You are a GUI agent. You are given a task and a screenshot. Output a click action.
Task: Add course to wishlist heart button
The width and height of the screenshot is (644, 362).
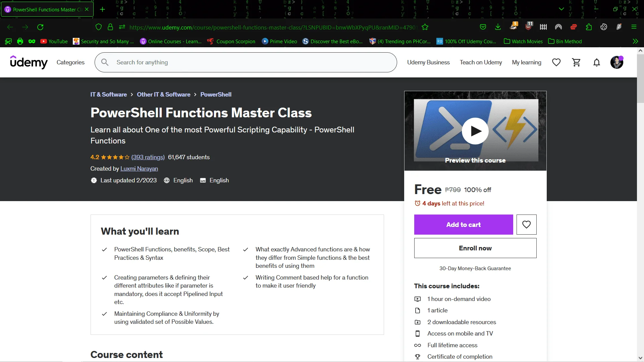527,225
